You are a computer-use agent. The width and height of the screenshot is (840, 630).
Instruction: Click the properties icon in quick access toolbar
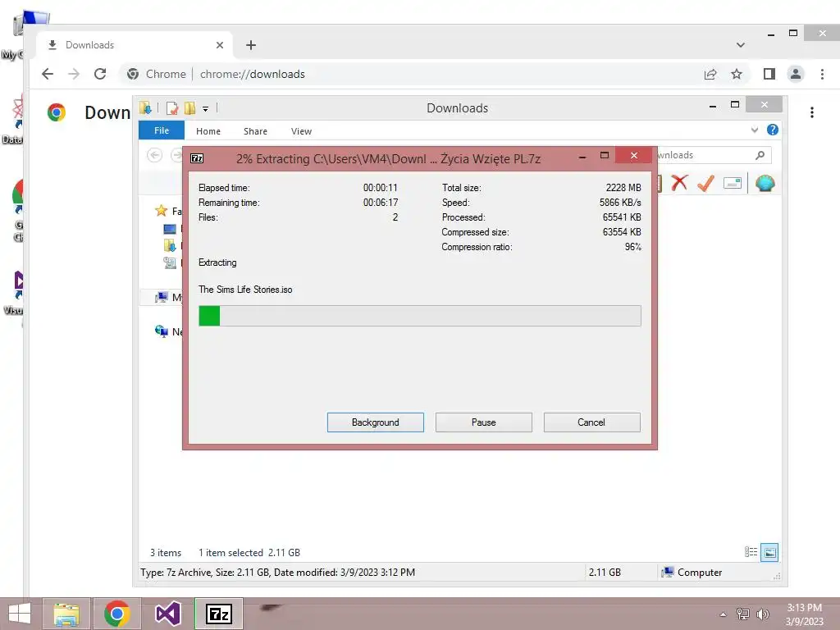click(172, 108)
